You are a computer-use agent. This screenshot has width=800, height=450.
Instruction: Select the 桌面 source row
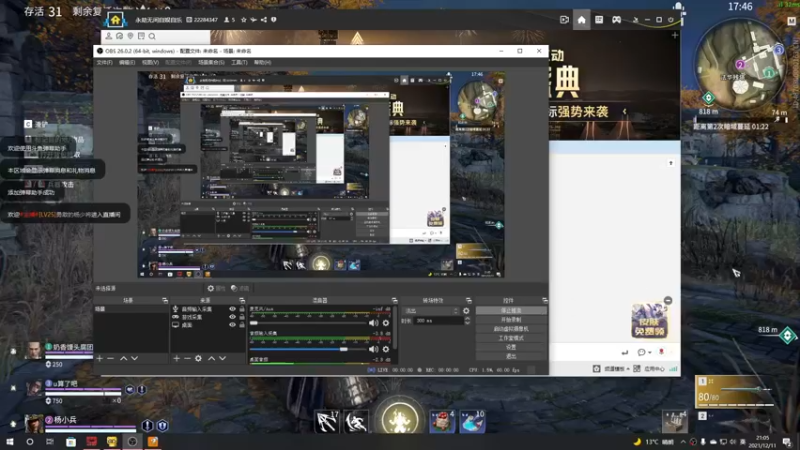(x=208, y=324)
